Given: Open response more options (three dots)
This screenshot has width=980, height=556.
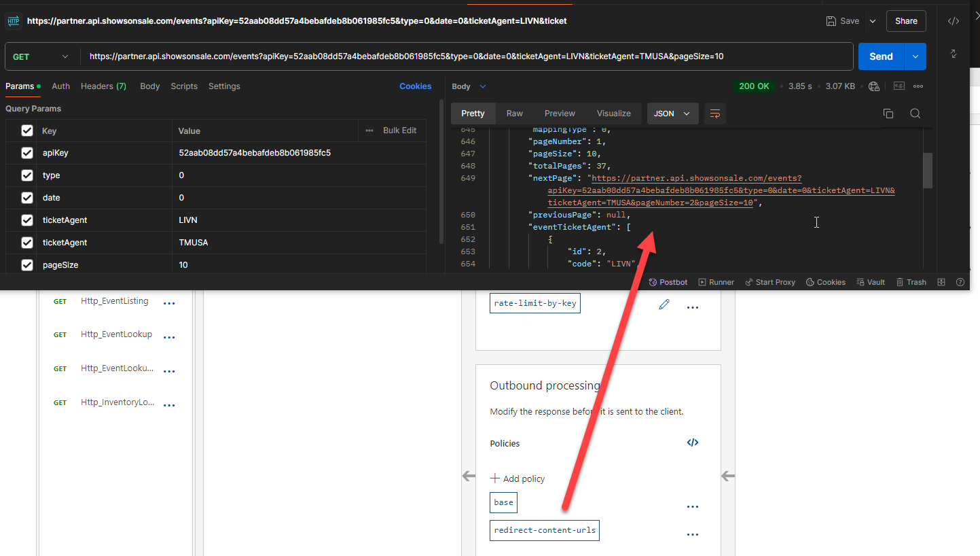Looking at the screenshot, I should click(x=918, y=86).
